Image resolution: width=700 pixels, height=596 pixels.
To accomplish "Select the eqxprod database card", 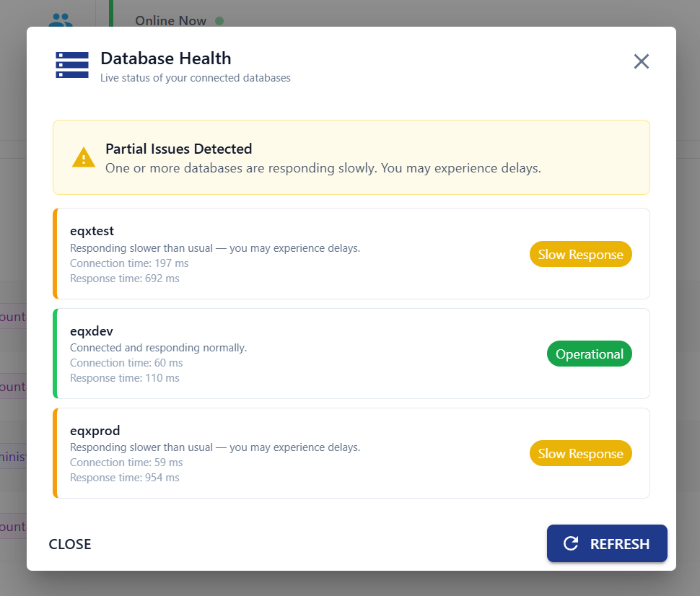I will [325, 452].
